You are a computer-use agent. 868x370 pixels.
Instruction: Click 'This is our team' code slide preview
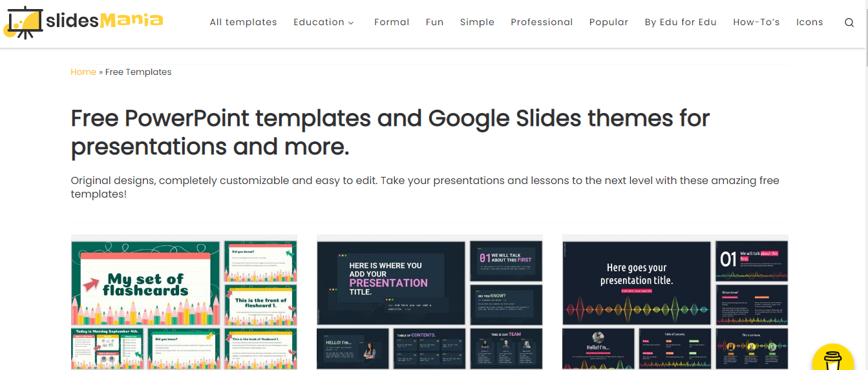506,349
